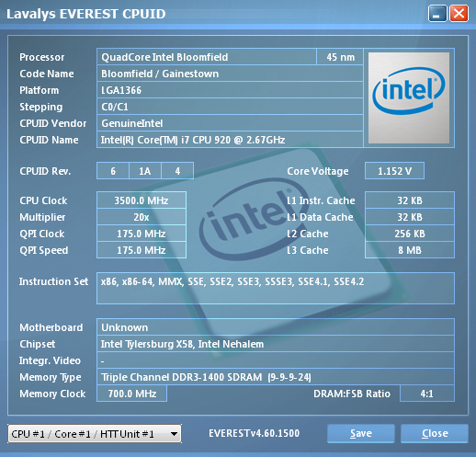The width and height of the screenshot is (476, 457).
Task: Click the C0/C1 stepping value
Action: point(230,107)
